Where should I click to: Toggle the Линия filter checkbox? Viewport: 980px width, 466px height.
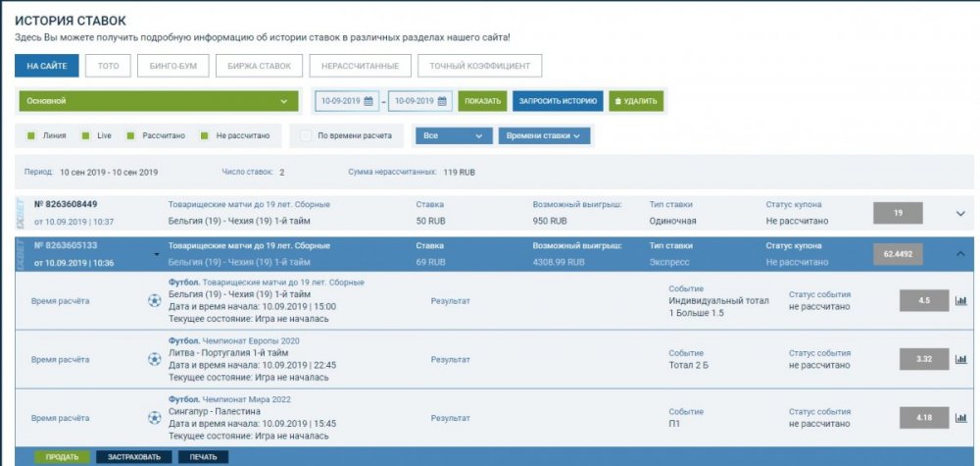point(31,135)
